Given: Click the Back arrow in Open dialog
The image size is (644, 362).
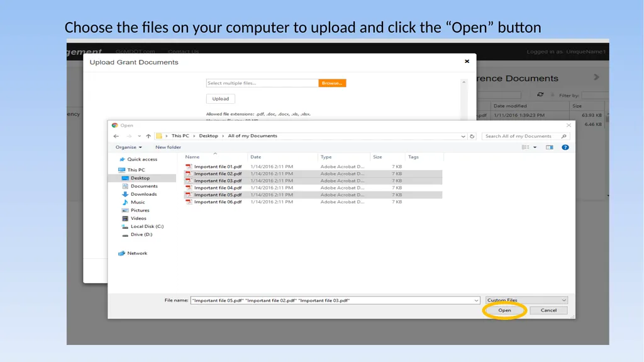Looking at the screenshot, I should (x=116, y=136).
